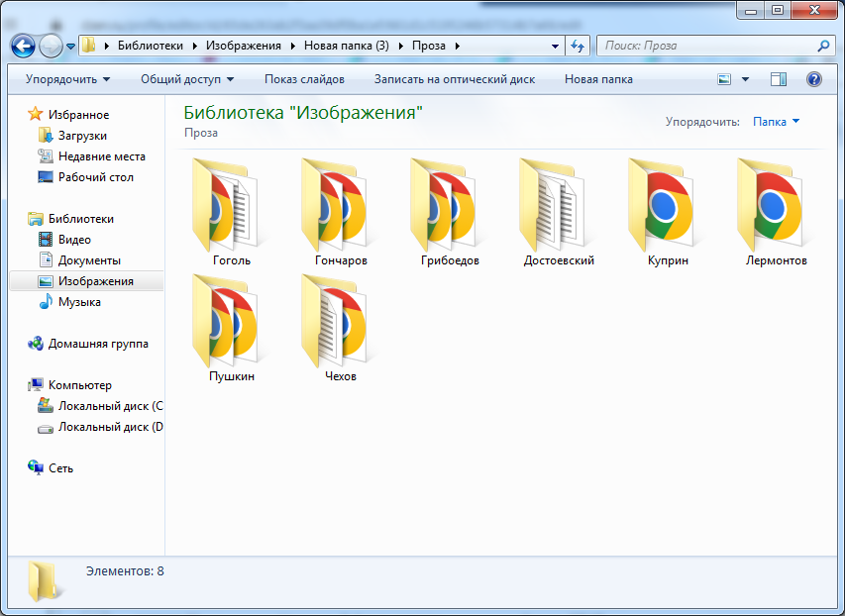The width and height of the screenshot is (845, 616).
Task: Select the 'Гончаров' folder
Action: tap(341, 212)
